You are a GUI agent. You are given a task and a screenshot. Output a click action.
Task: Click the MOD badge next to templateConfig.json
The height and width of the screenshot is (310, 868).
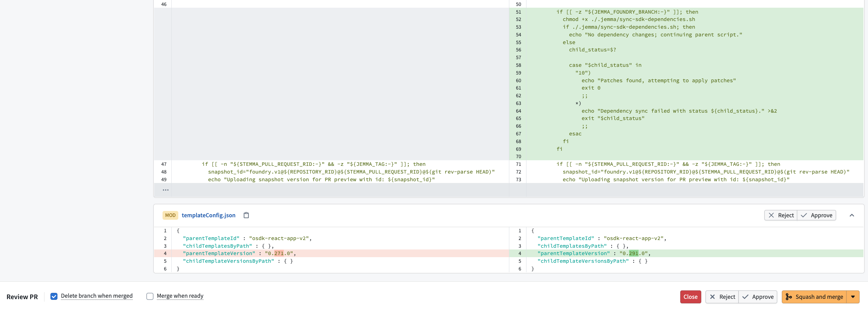170,215
